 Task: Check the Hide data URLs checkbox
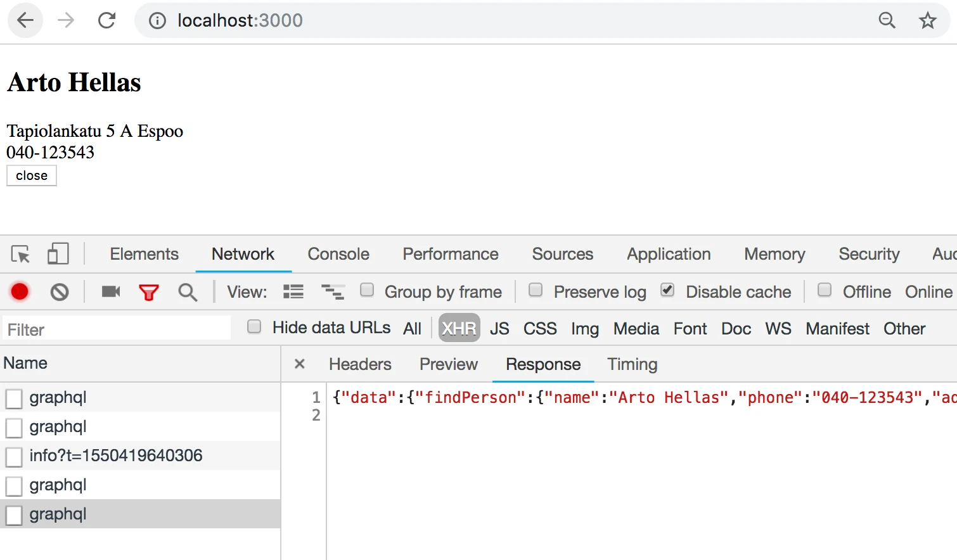(254, 326)
